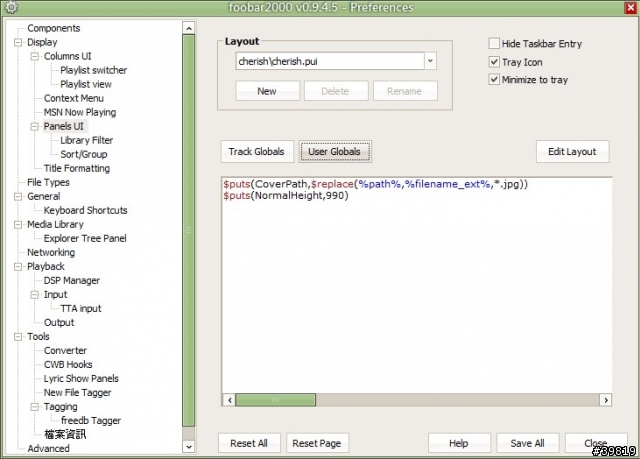Collapse the Tagging tree node
The width and height of the screenshot is (640, 459).
pyautogui.click(x=35, y=407)
